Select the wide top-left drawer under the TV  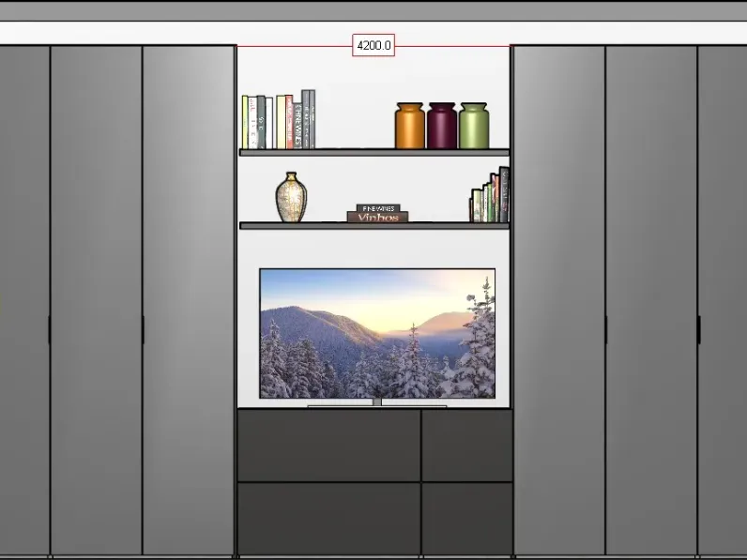(328, 446)
